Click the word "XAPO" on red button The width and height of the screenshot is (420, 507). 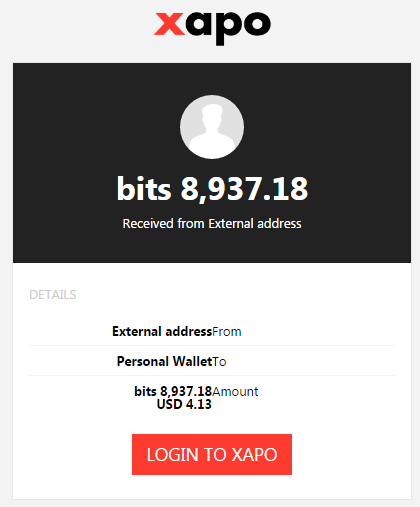click(254, 454)
